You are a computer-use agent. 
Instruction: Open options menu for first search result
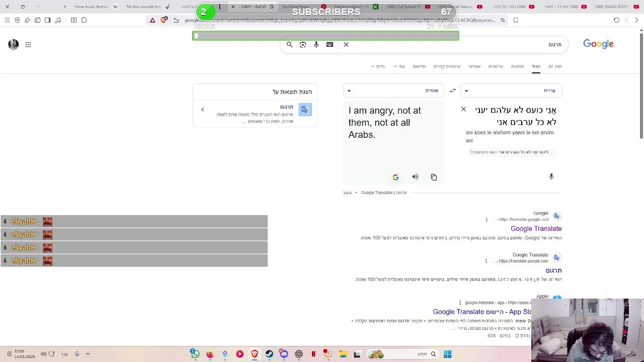[x=487, y=219]
